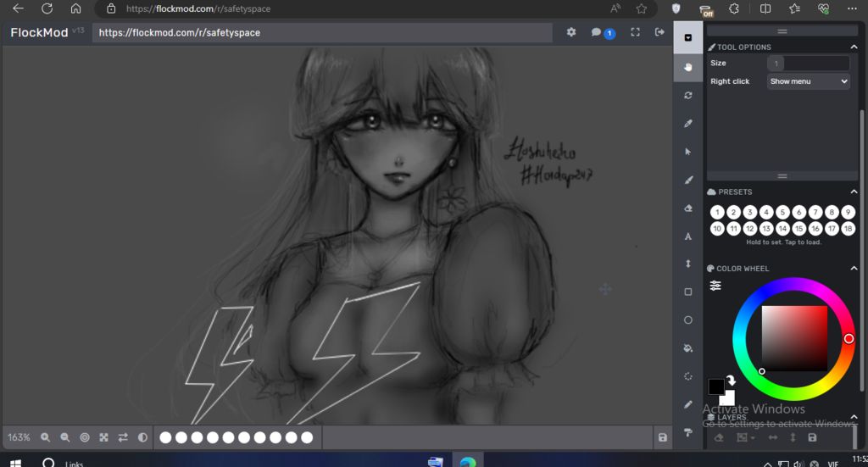Load preset 5
The height and width of the screenshot is (467, 868).
point(782,213)
